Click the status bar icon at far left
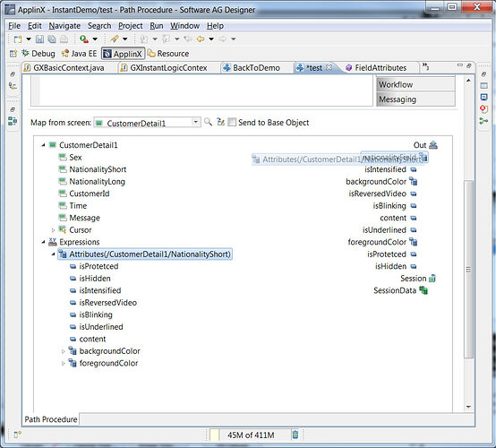The width and height of the screenshot is (496, 448). tap(18, 435)
